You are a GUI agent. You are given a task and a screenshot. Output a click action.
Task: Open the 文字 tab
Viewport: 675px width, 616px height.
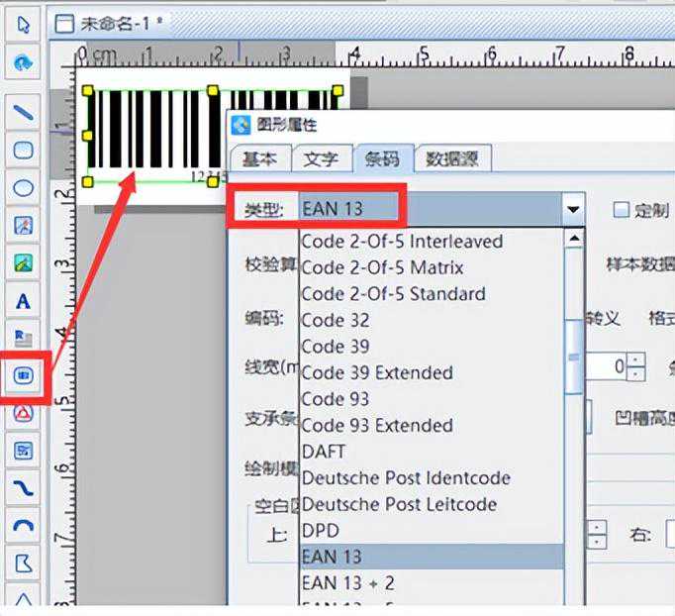pyautogui.click(x=321, y=158)
